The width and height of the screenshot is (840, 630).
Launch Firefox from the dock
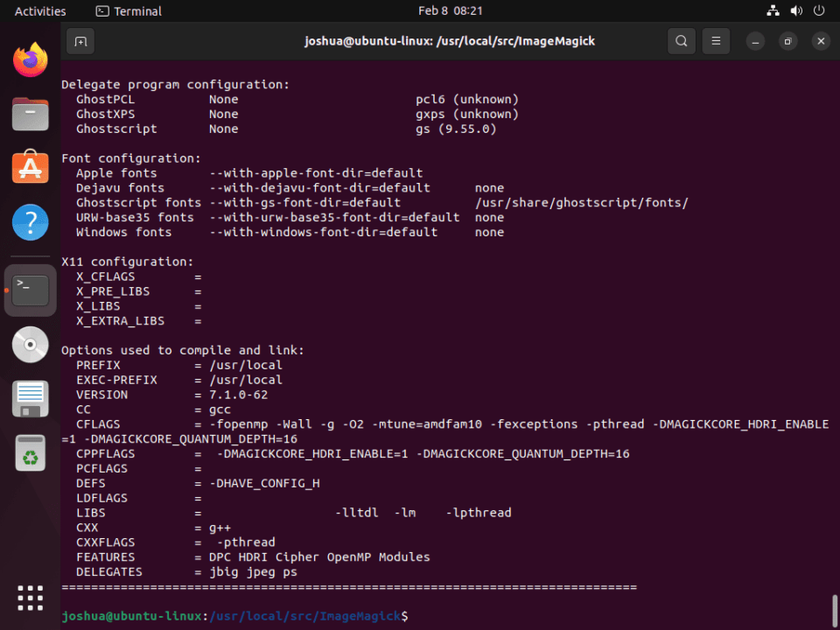tap(31, 59)
